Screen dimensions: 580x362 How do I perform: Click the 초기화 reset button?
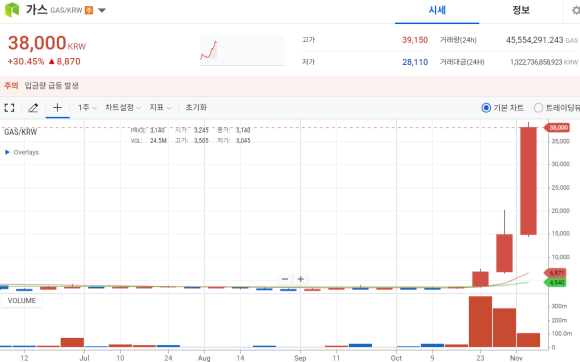click(196, 108)
